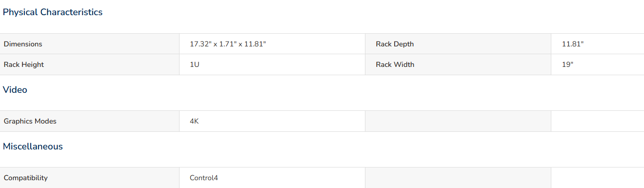644x188 pixels.
Task: Click the empty cell beside 4K
Action: (458, 121)
